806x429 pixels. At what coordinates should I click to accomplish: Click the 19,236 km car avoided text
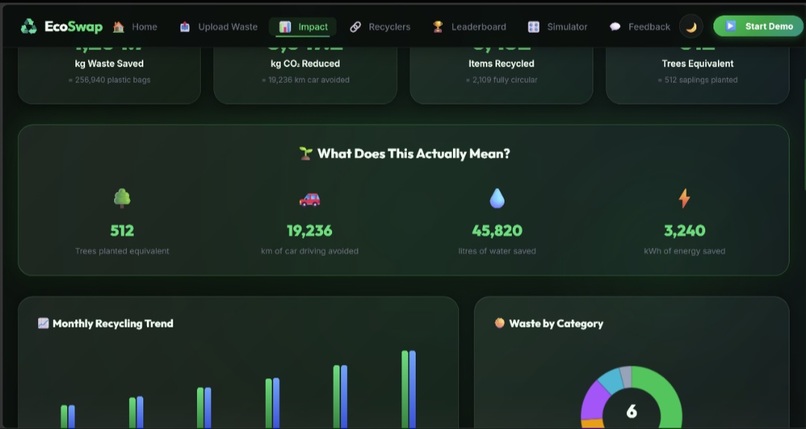pos(305,80)
